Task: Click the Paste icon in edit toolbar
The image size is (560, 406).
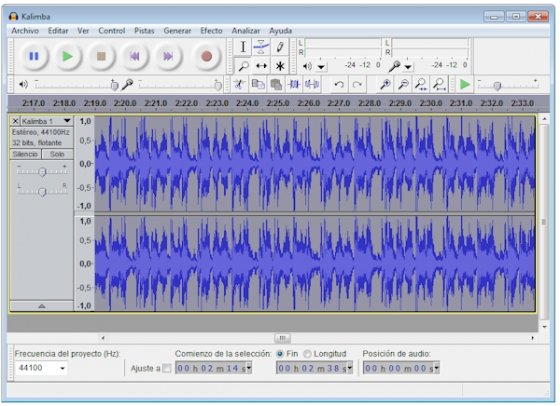Action: click(x=276, y=84)
